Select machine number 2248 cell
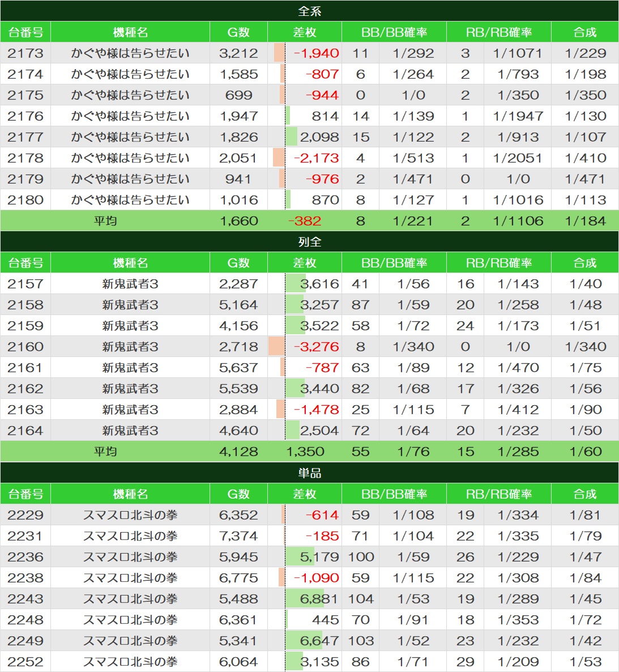619x672 pixels. click(25, 620)
